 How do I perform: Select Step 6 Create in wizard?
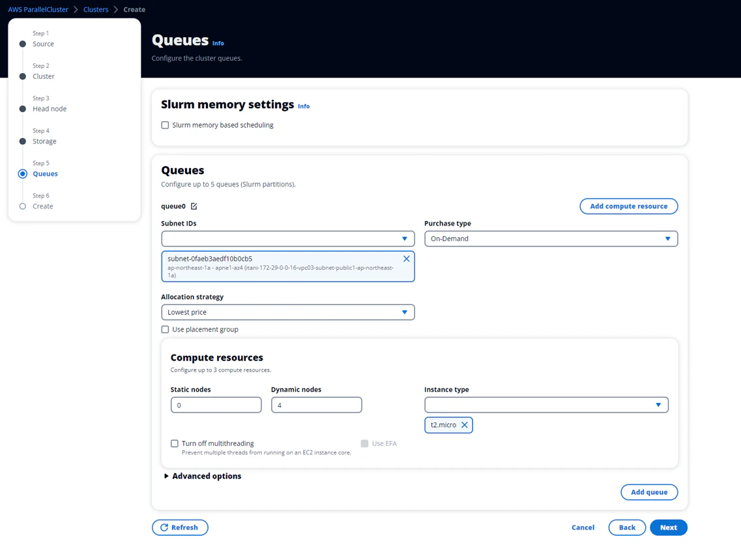click(x=42, y=206)
